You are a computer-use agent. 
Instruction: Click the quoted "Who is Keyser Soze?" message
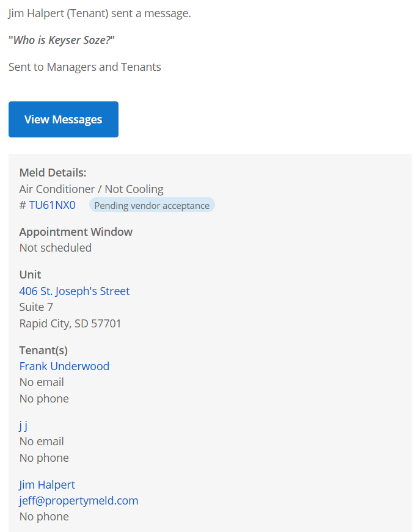[x=62, y=40]
